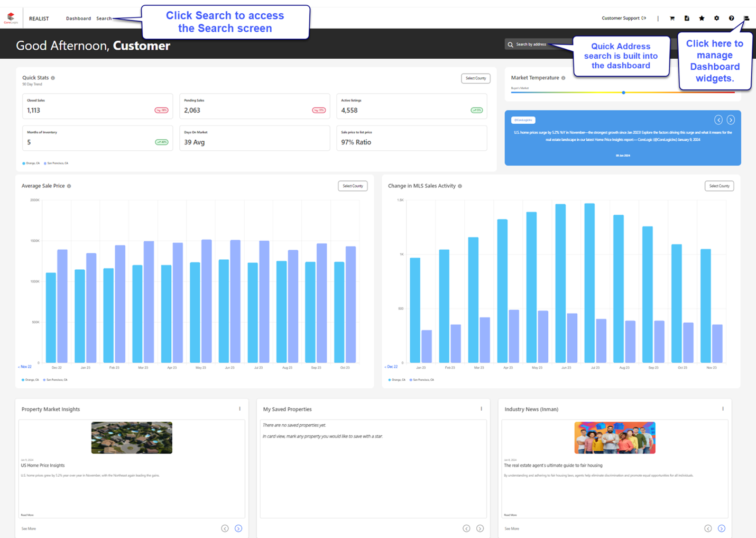Image resolution: width=756 pixels, height=538 pixels.
Task: Show next Industry News article
Action: (x=722, y=528)
